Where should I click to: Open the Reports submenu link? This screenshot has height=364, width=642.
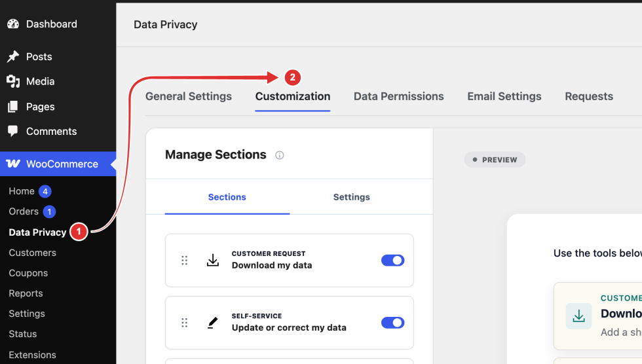pos(26,293)
